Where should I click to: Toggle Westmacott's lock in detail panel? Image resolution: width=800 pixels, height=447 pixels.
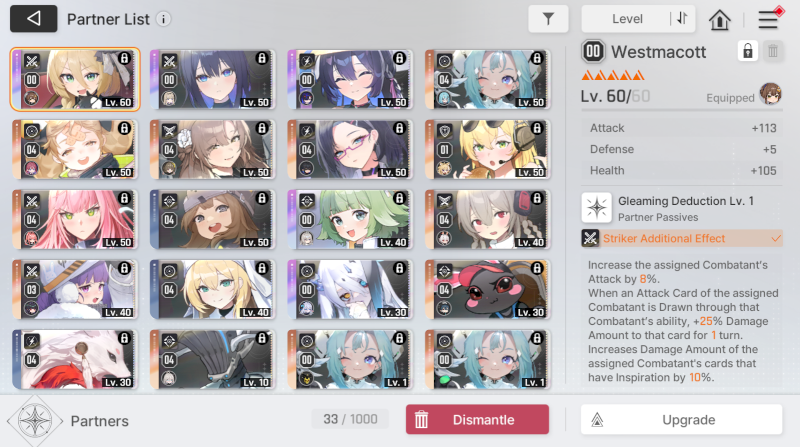(x=747, y=51)
